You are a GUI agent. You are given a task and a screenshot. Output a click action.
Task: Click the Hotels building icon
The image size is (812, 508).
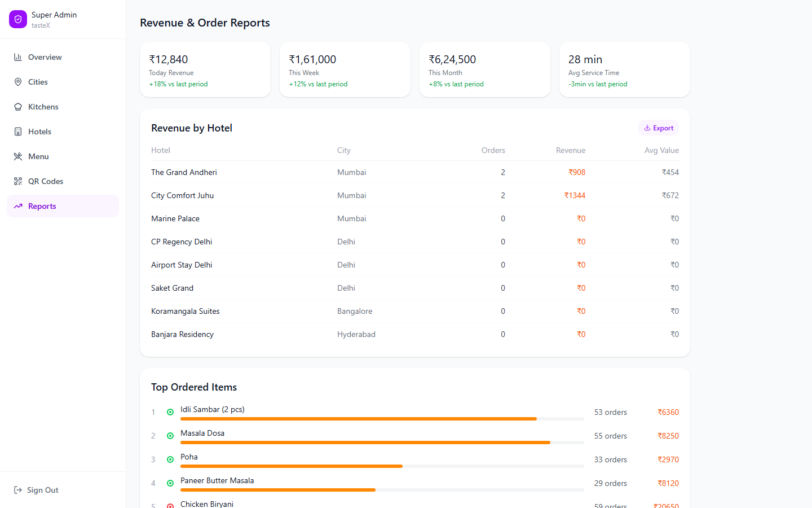(x=18, y=132)
